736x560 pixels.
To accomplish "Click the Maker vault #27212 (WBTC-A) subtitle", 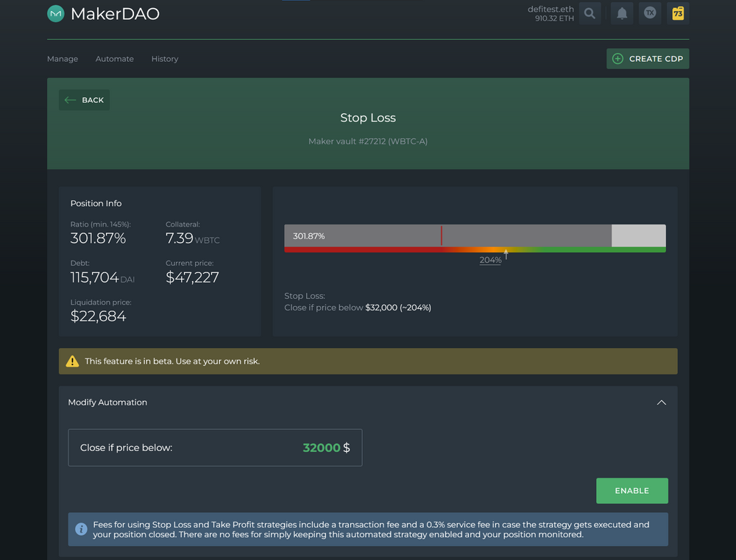I will click(x=368, y=141).
